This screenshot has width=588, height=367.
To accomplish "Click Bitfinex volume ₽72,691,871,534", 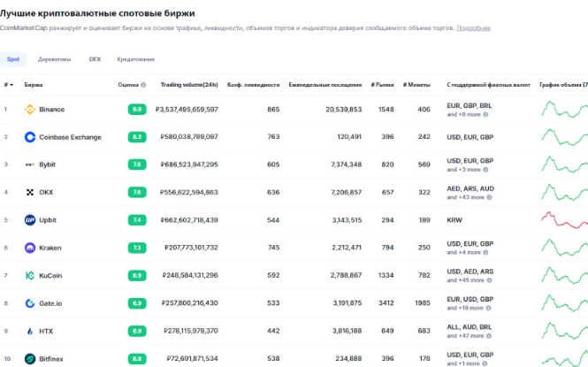I will point(192,358).
